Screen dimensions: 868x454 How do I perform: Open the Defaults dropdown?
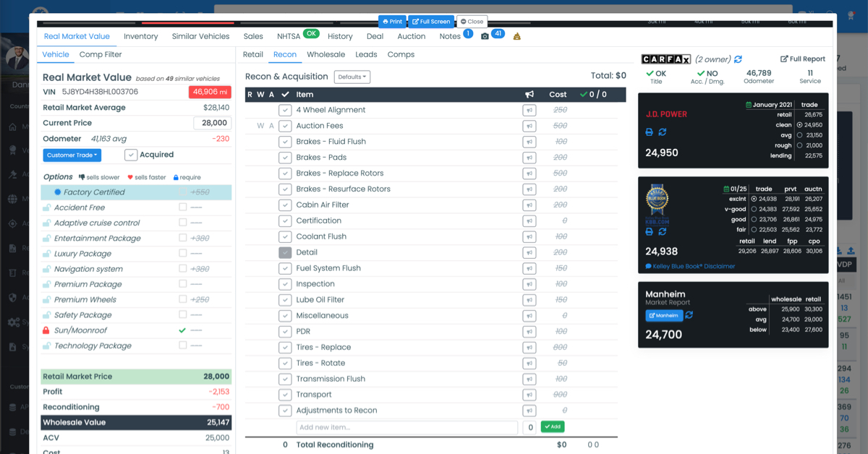click(x=352, y=77)
